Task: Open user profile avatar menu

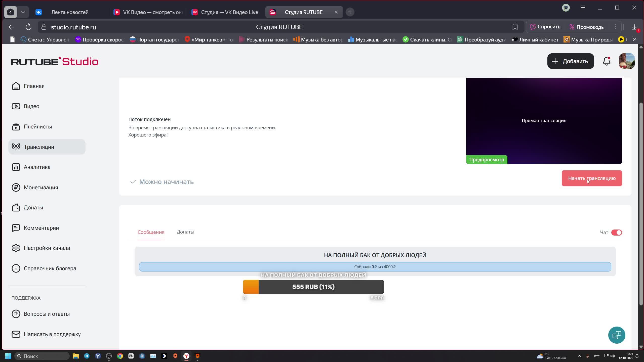Action: pos(626,61)
